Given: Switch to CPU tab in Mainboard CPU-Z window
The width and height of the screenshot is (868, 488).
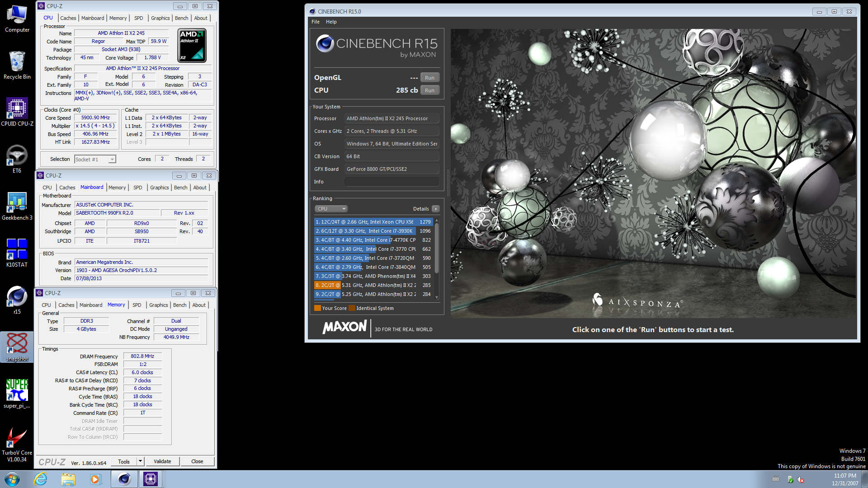Looking at the screenshot, I should pyautogui.click(x=47, y=188).
